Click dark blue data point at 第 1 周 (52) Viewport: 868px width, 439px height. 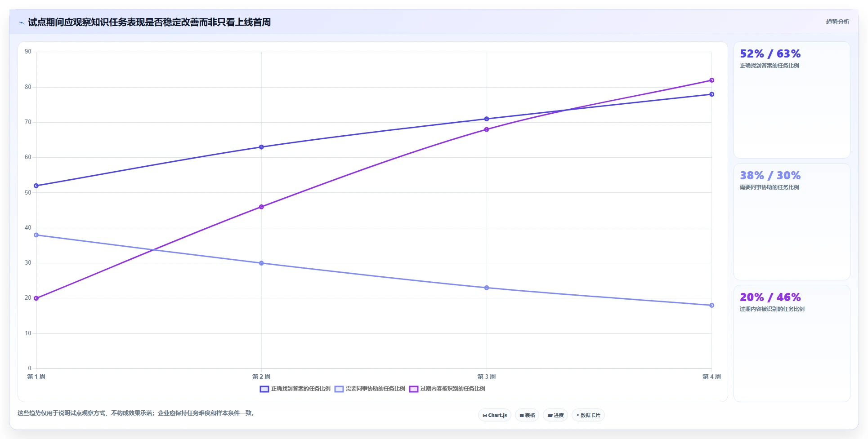click(36, 186)
